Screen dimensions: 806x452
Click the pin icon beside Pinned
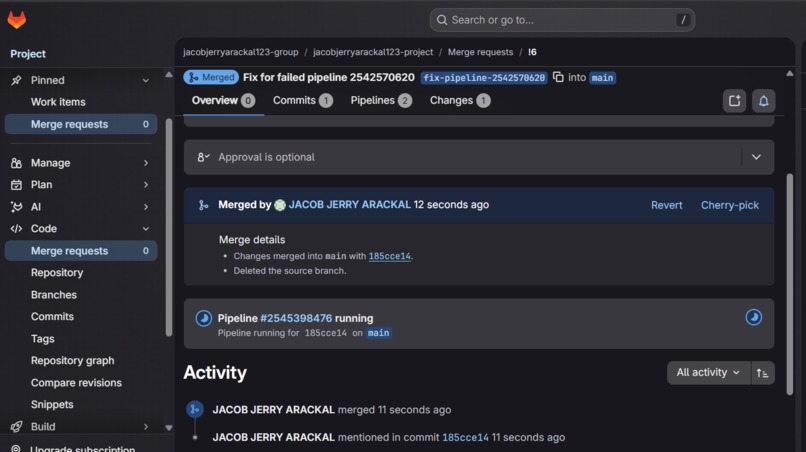(x=16, y=80)
